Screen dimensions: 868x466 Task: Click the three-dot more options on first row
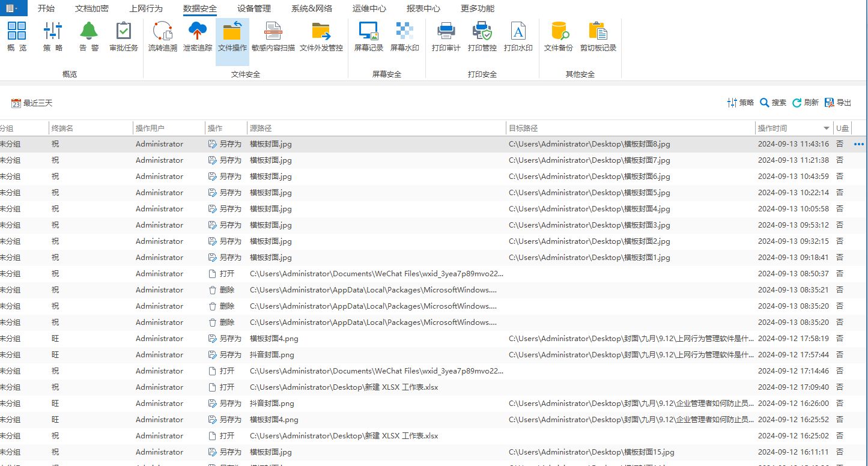(858, 144)
